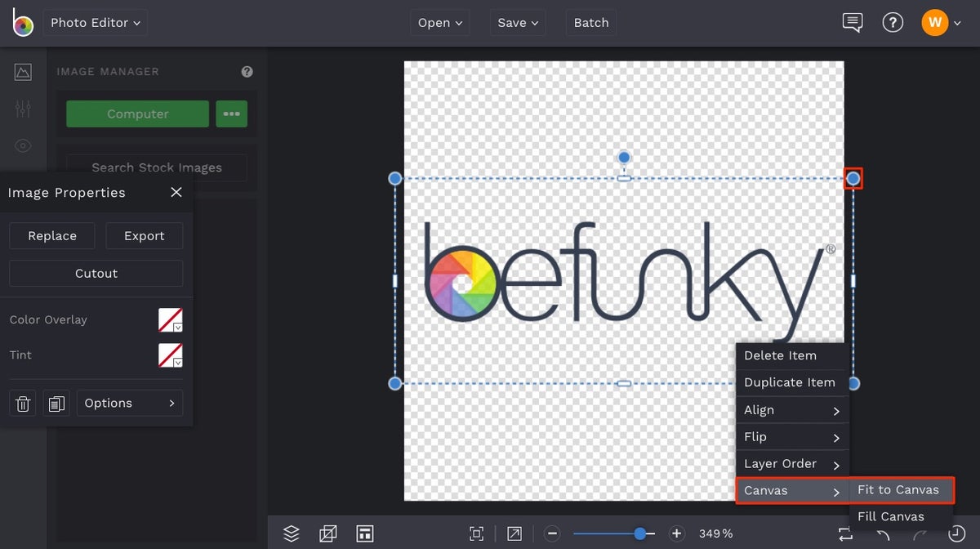The image size is (980, 549).
Task: Open the Photo Editor mode switcher
Action: tap(95, 22)
